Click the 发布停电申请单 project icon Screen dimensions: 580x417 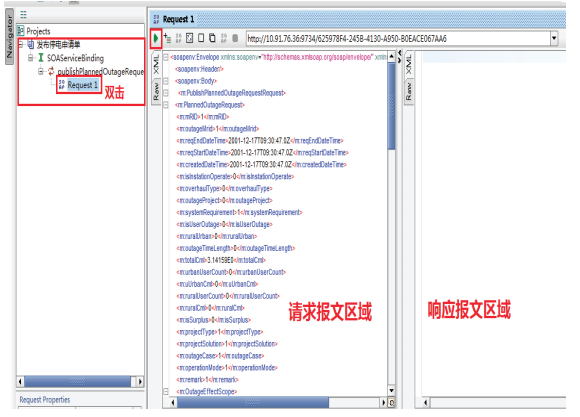click(x=30, y=45)
